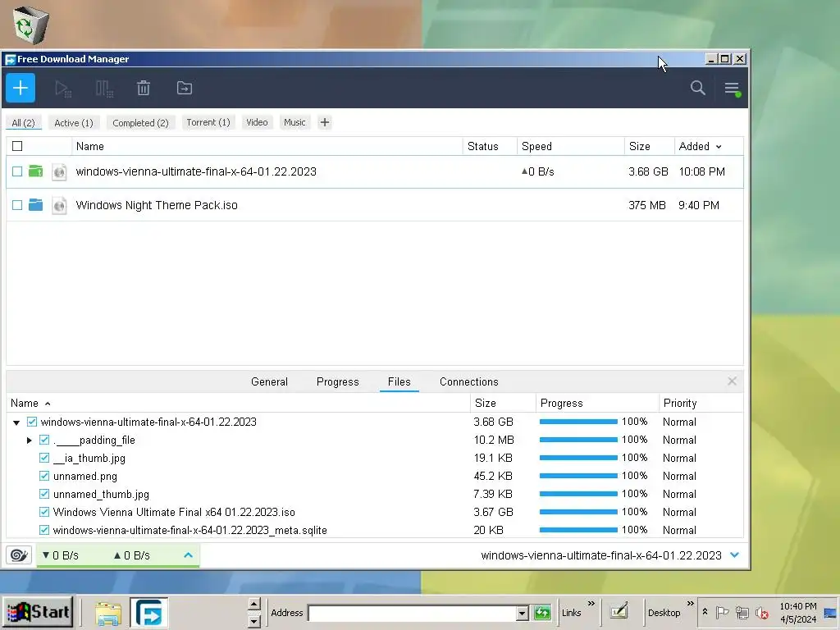Tick checkbox for Windows Night Theme Pack.iso

pos(17,205)
